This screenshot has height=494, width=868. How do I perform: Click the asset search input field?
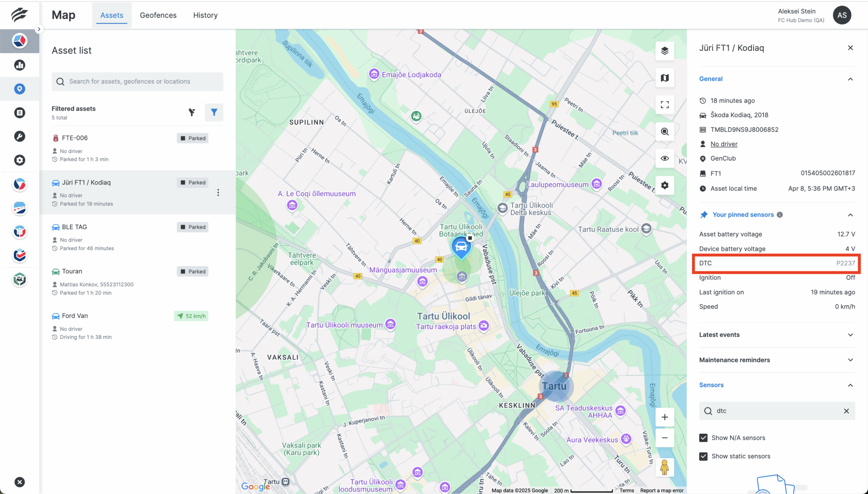137,81
